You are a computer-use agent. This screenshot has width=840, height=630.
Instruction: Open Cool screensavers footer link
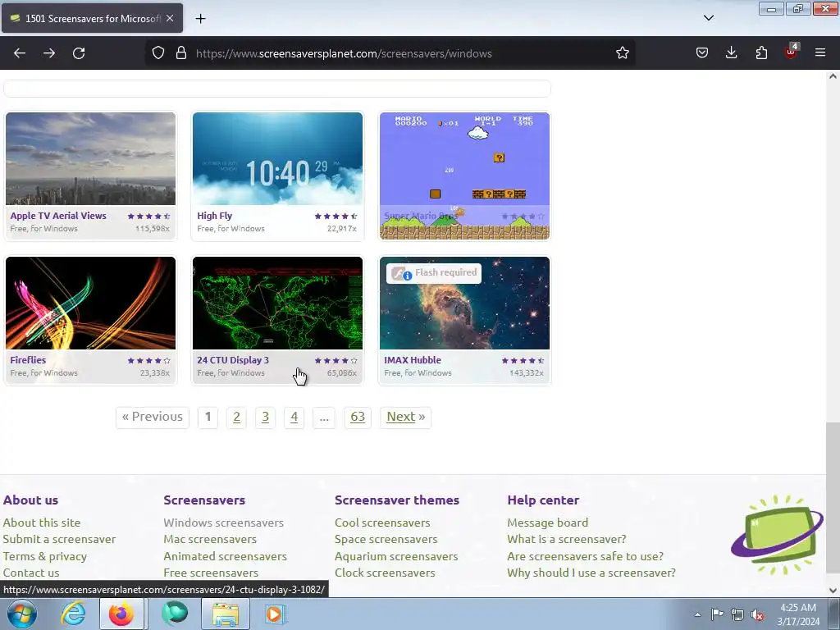click(382, 523)
